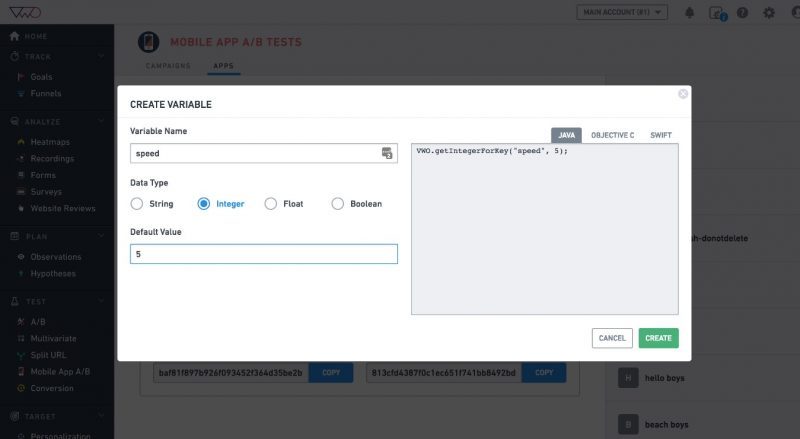The width and height of the screenshot is (800, 439).
Task: Click the VWO logo
Action: click(x=24, y=12)
